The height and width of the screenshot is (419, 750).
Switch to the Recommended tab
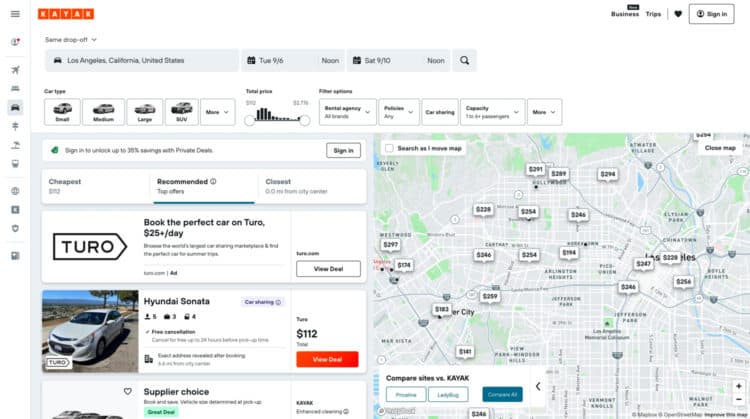click(x=204, y=186)
